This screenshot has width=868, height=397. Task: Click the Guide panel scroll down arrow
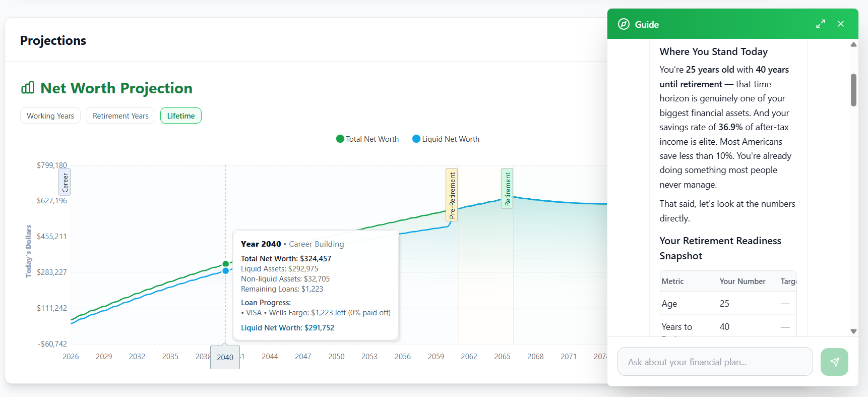pos(853,331)
